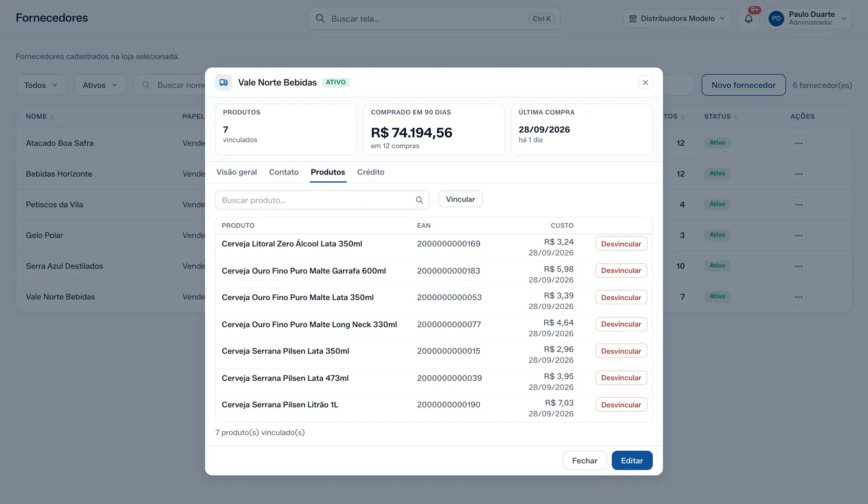Image resolution: width=868 pixels, height=504 pixels.
Task: Sort table by NOME column
Action: point(39,117)
